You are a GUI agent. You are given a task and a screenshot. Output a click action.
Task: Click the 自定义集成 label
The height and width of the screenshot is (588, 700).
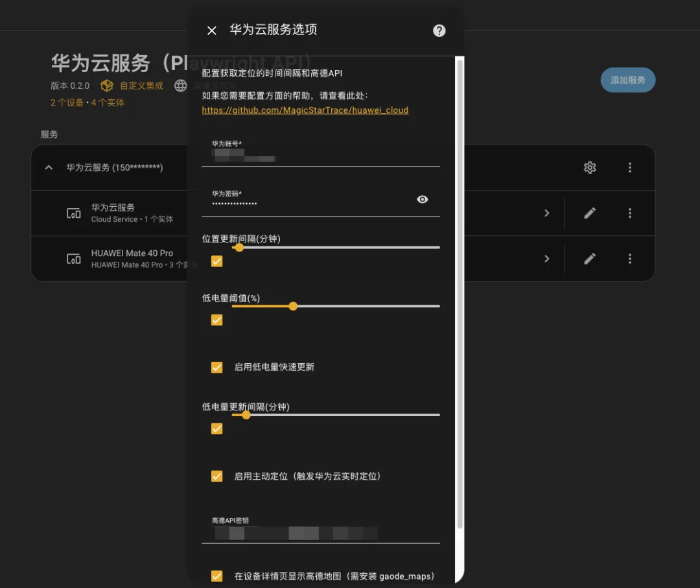click(x=141, y=86)
